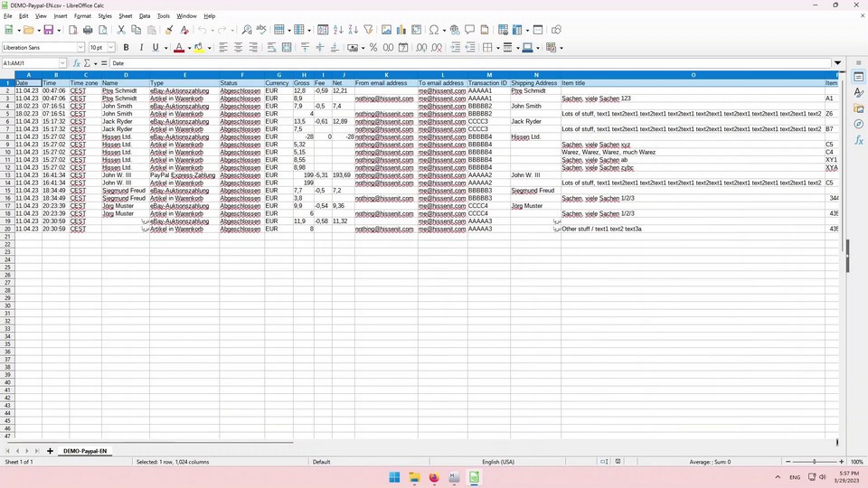
Task: Open the File menu
Action: [8, 16]
